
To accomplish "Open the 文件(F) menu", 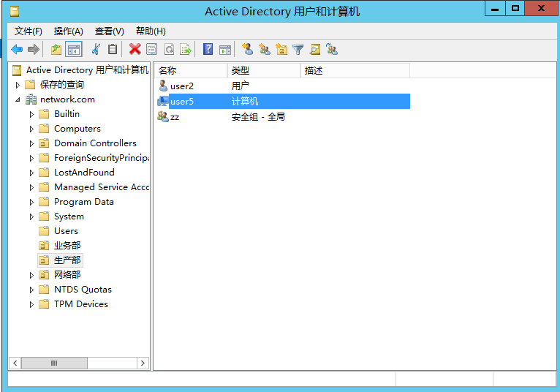I will [x=29, y=31].
